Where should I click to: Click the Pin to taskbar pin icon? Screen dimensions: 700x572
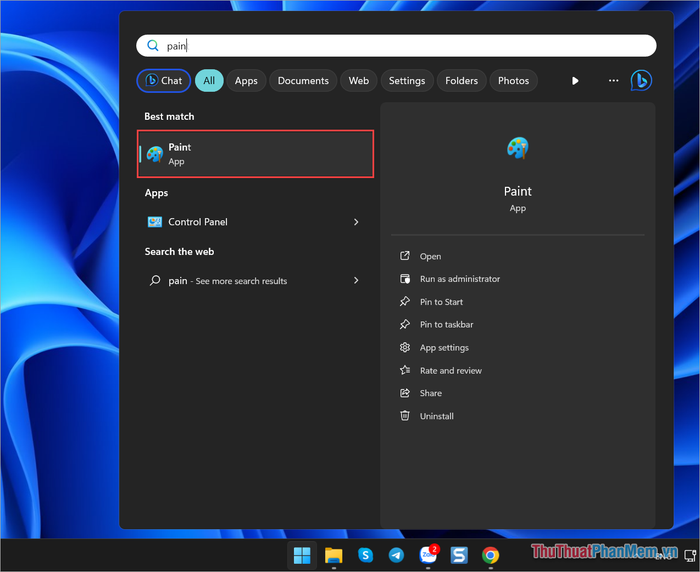click(404, 324)
